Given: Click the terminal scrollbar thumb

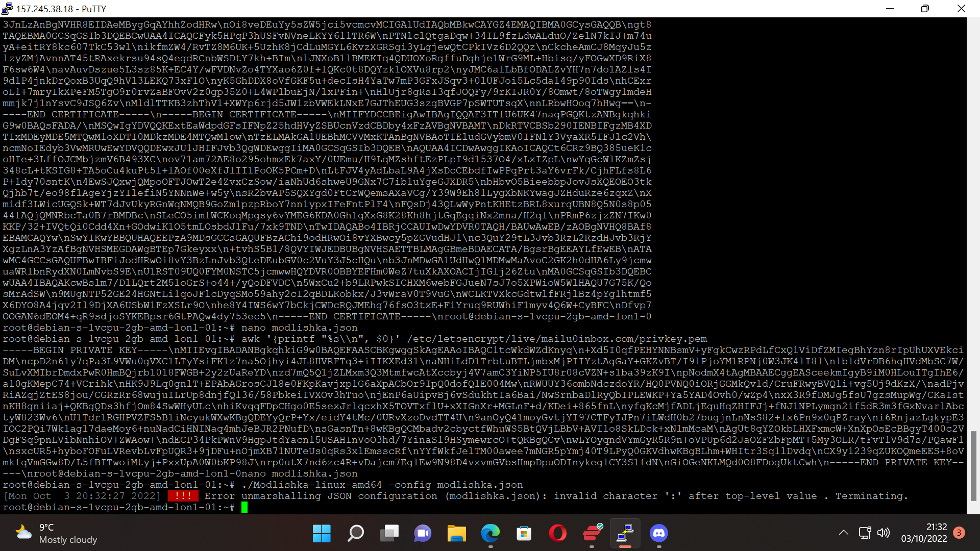Looking at the screenshot, I should pyautogui.click(x=973, y=465).
